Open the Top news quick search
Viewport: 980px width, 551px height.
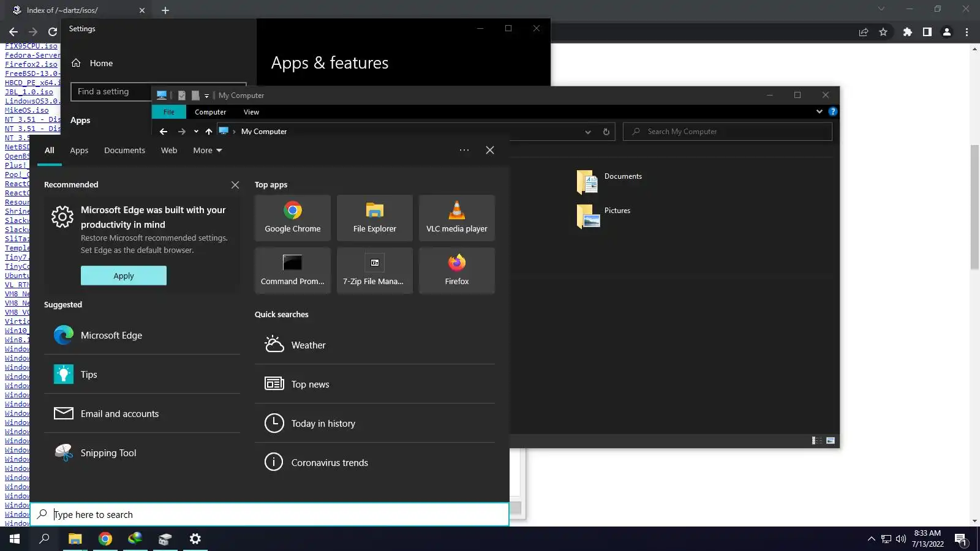375,384
